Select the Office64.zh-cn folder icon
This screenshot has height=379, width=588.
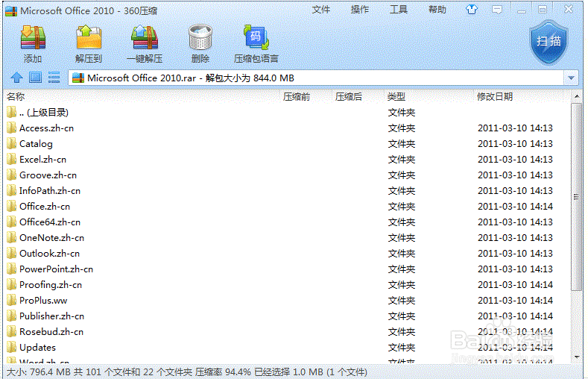coord(12,222)
